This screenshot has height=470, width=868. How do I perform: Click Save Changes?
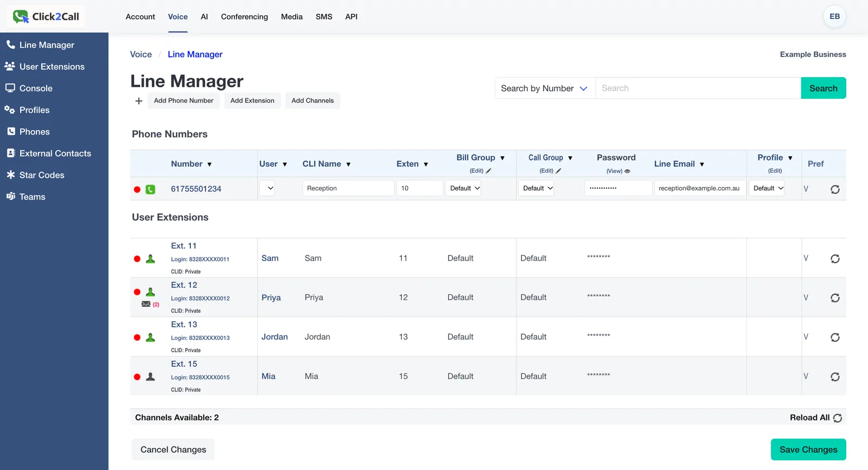[808, 449]
